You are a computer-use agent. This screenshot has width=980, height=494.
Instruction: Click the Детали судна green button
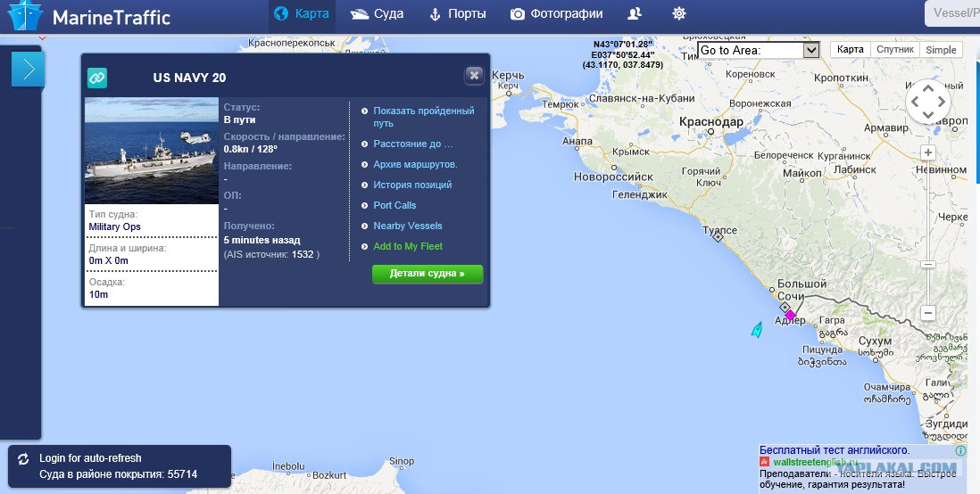point(428,274)
